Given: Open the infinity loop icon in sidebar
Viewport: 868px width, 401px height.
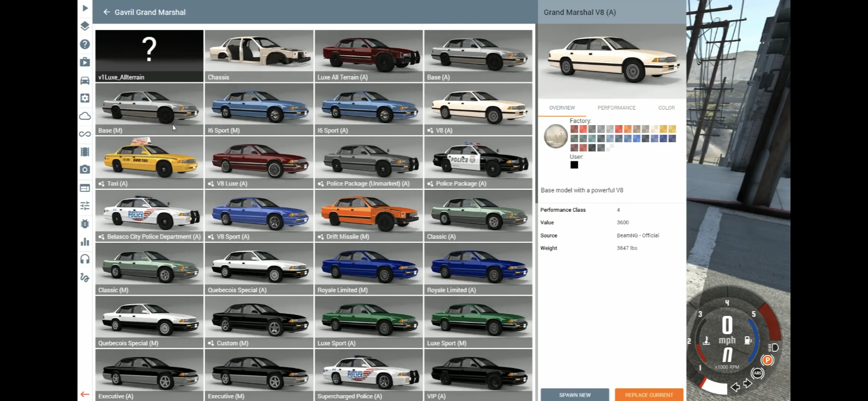Looking at the screenshot, I should [x=85, y=134].
